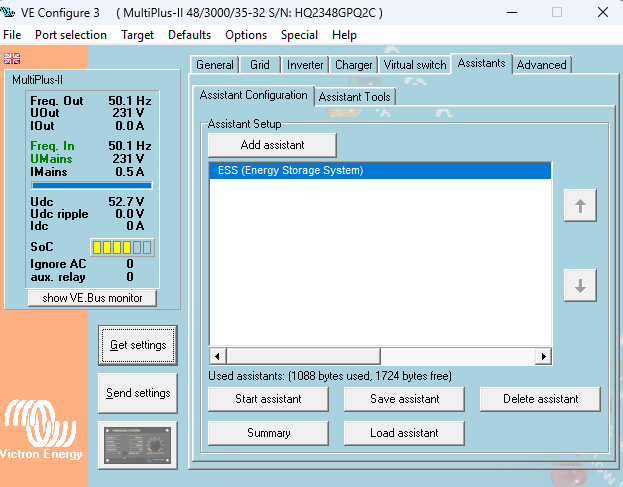The image size is (623, 487).
Task: Move assistant up with arrow button
Action: pos(580,206)
